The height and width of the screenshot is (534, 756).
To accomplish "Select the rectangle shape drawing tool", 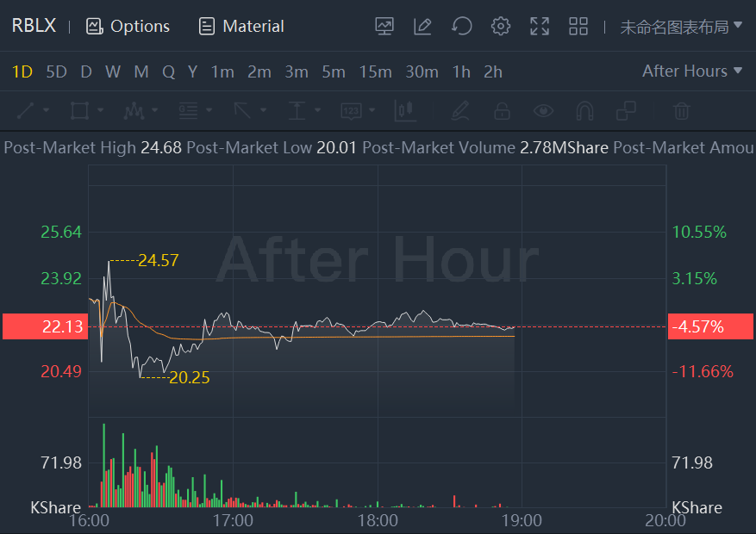I will 79,110.
